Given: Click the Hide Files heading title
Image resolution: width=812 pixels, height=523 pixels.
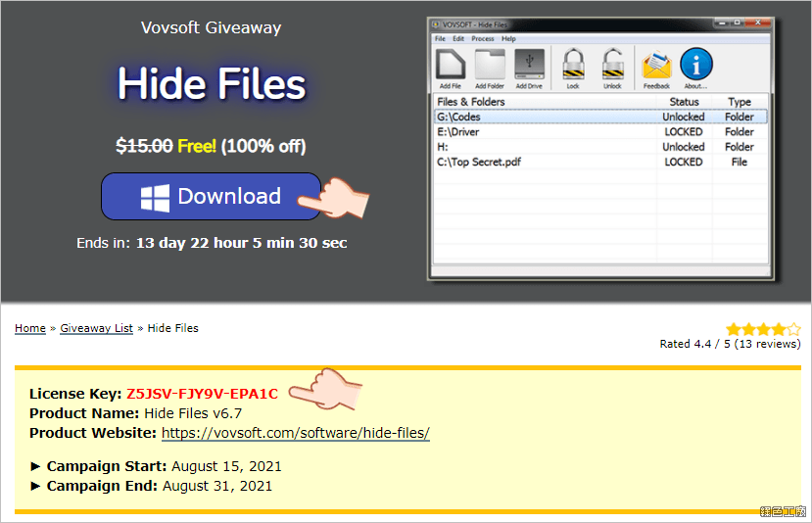Looking at the screenshot, I should (x=212, y=84).
